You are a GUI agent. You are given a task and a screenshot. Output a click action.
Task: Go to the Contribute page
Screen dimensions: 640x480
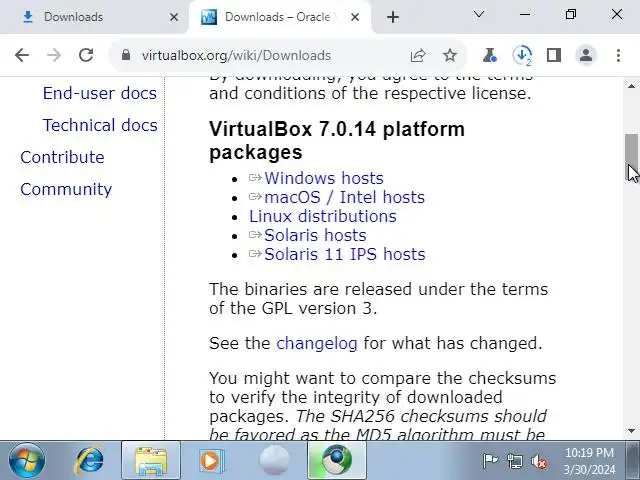point(62,157)
